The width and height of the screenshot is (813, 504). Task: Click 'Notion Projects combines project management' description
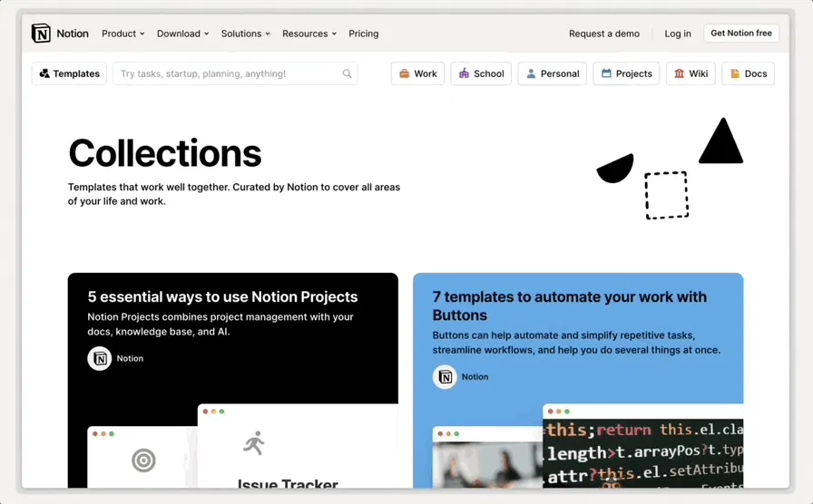pyautogui.click(x=220, y=325)
